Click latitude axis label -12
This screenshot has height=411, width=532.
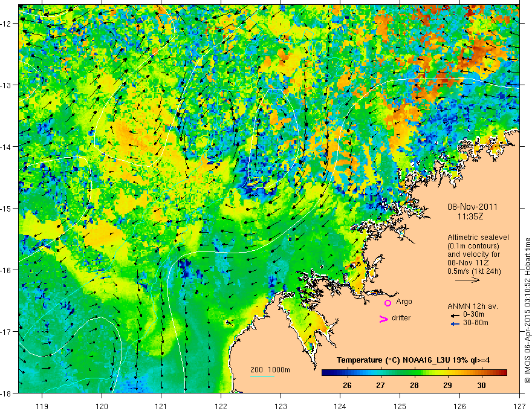7,24
